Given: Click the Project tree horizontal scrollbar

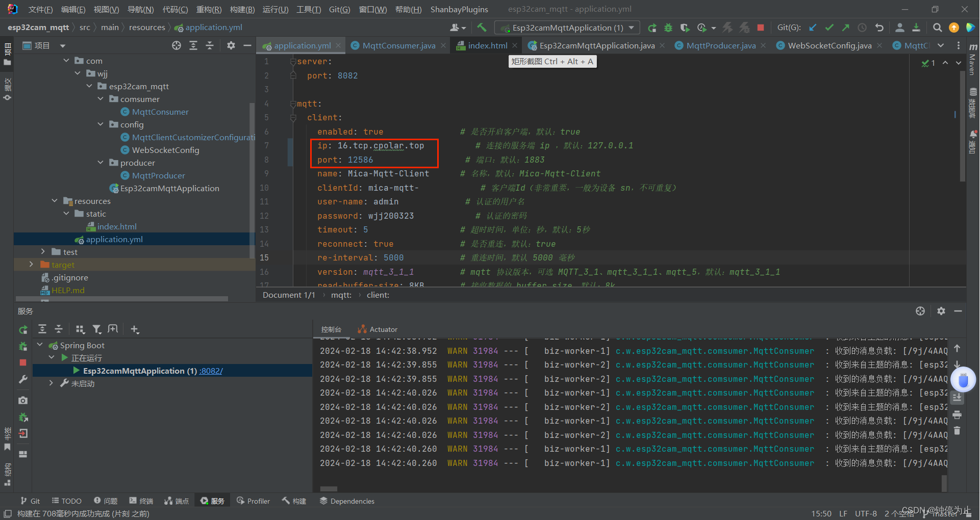Looking at the screenshot, I should (x=121, y=299).
